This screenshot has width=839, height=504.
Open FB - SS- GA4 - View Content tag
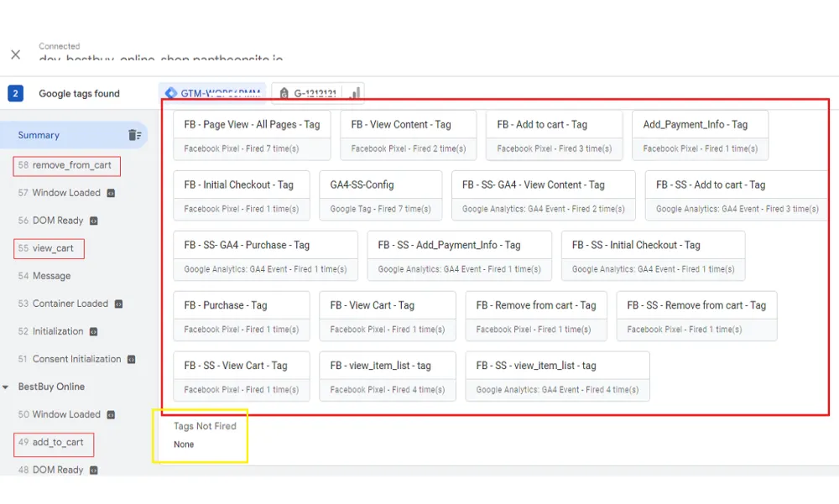click(x=544, y=196)
